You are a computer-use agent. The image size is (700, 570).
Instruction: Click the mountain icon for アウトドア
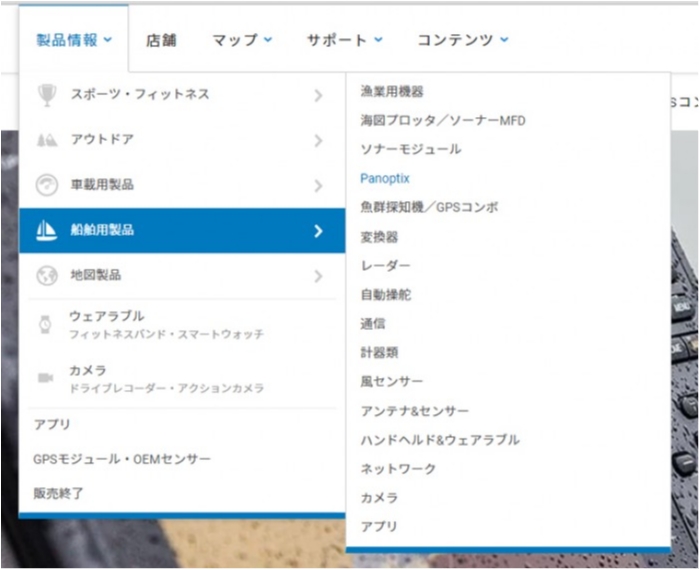pyautogui.click(x=46, y=140)
